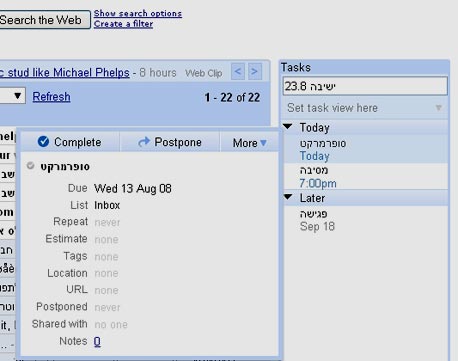Click the previous web clip arrow
Viewport: 458px width, 361px height.
pyautogui.click(x=238, y=71)
